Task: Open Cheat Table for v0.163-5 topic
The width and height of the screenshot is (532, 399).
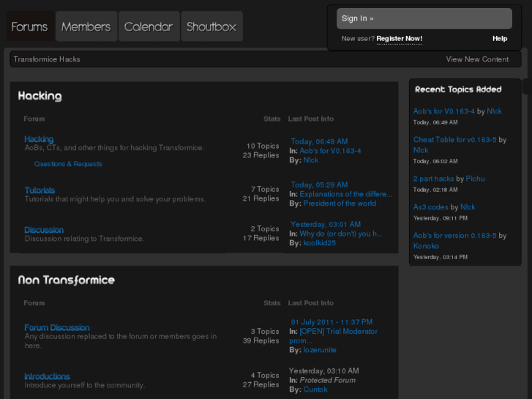Action: tap(454, 140)
